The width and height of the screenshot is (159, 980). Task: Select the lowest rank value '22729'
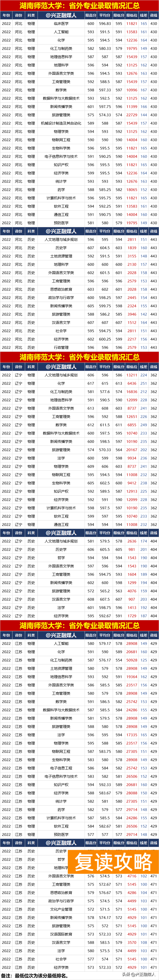[x=132, y=115]
